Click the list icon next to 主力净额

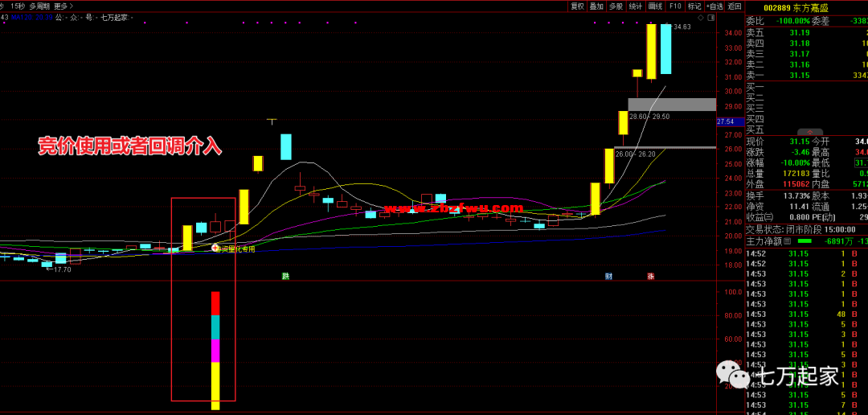(x=786, y=241)
